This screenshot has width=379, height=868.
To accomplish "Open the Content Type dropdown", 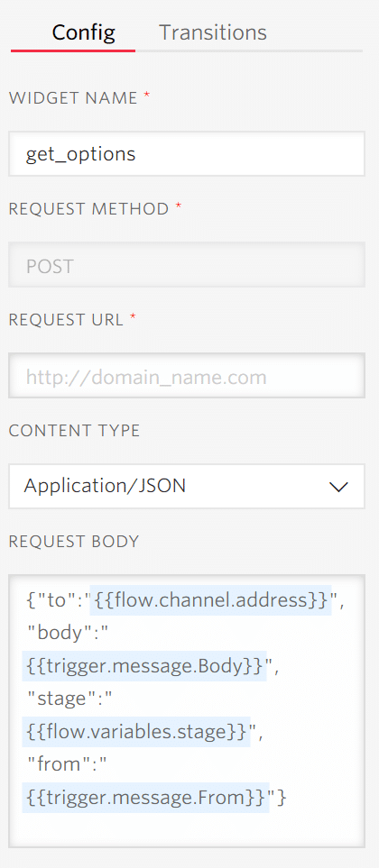I will pos(187,486).
